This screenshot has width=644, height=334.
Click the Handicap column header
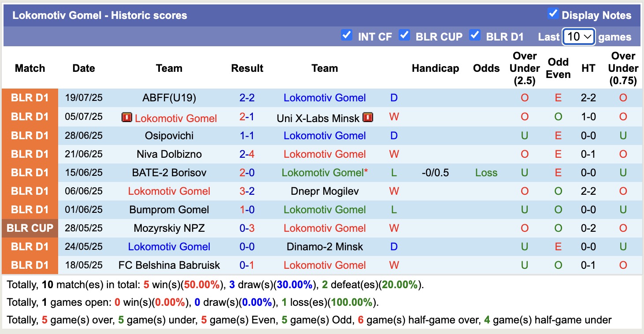tap(435, 68)
